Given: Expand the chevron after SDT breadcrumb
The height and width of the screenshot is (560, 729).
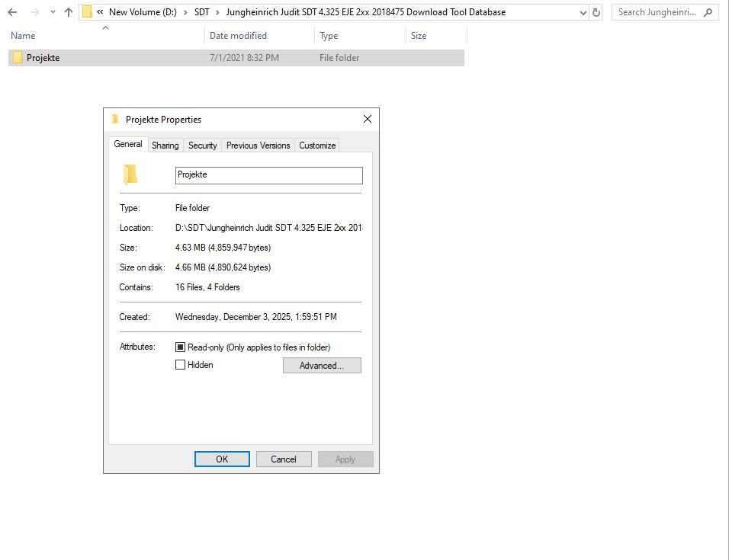Looking at the screenshot, I should (x=217, y=12).
